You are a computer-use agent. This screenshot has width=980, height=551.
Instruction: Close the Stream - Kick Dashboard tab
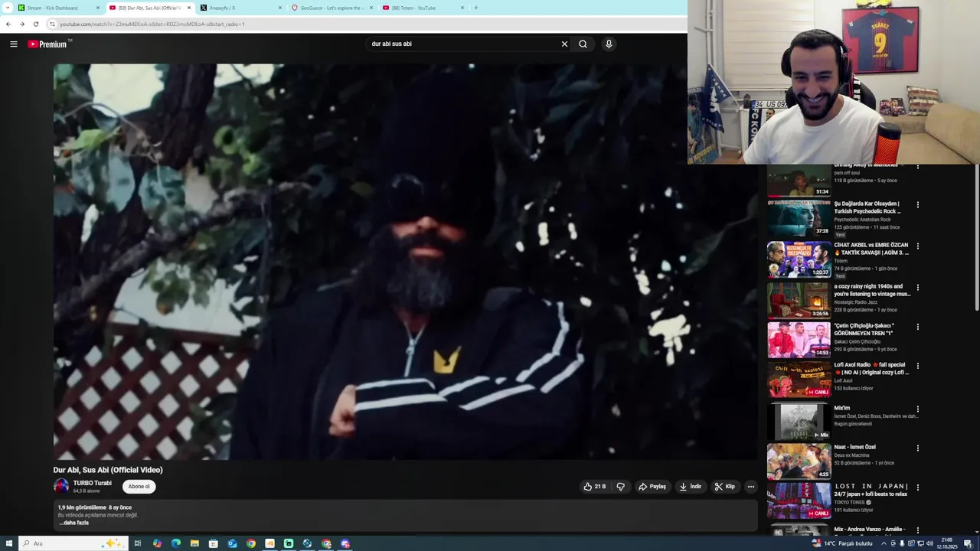click(98, 8)
